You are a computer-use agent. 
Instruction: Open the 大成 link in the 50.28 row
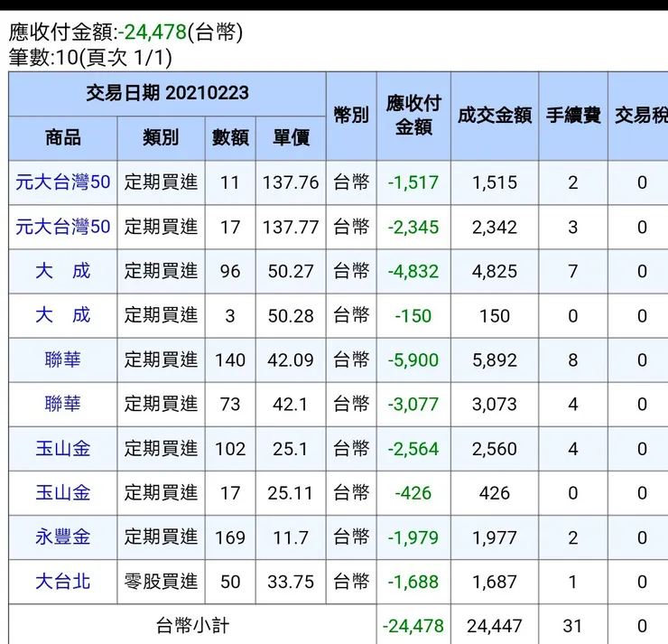(63, 315)
